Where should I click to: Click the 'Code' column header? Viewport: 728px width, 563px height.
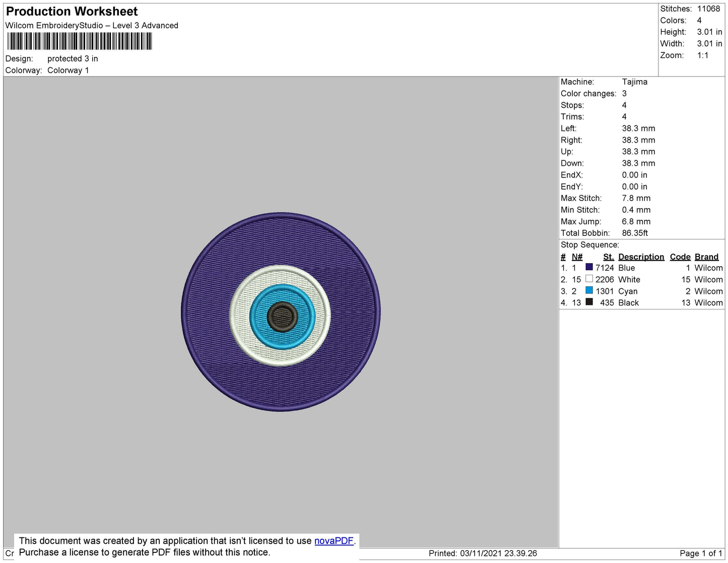tap(680, 257)
